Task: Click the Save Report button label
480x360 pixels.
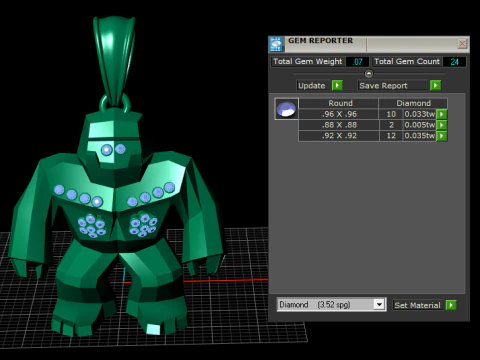Action: coord(383,86)
